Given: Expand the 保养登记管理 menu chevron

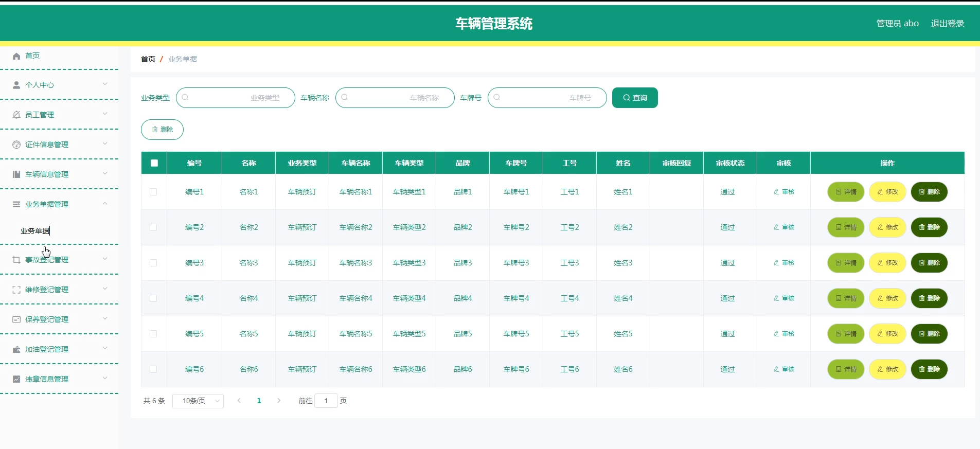Looking at the screenshot, I should click(x=105, y=318).
